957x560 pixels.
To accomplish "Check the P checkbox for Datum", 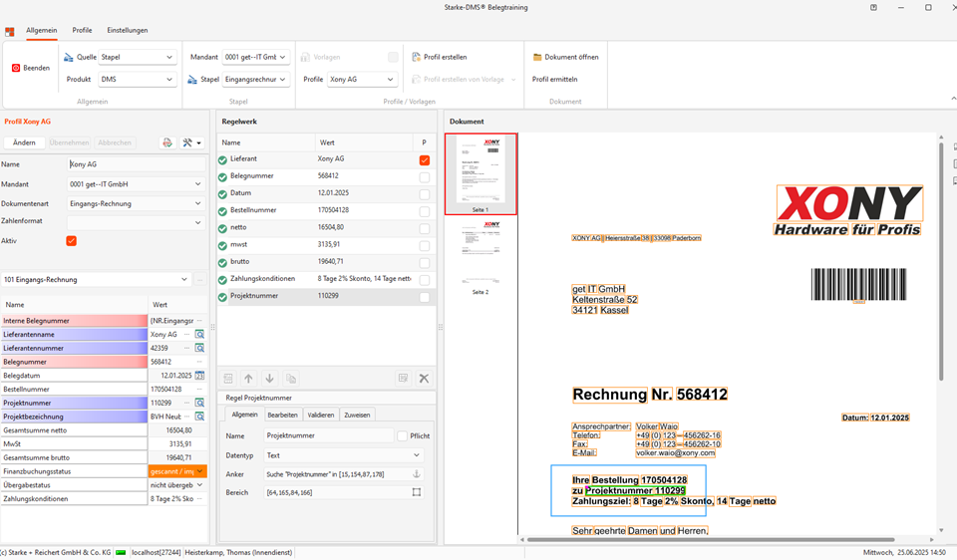I will tap(425, 194).
